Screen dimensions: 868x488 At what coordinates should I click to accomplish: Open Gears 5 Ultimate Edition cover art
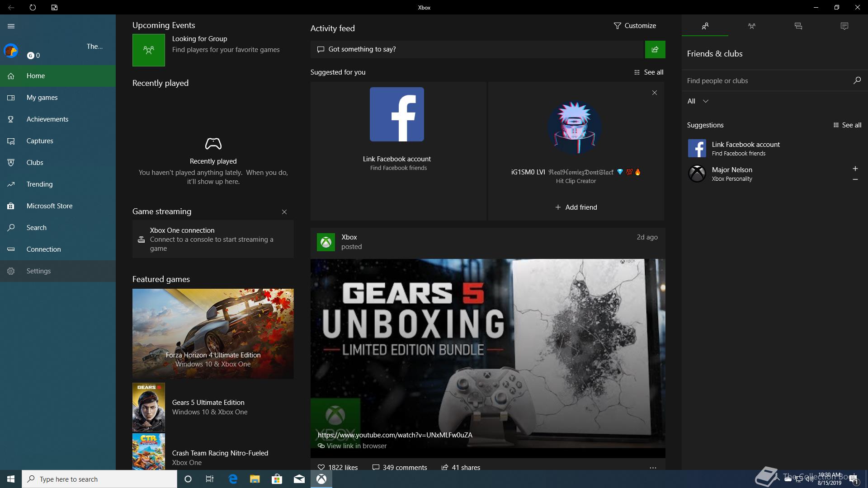pos(149,407)
